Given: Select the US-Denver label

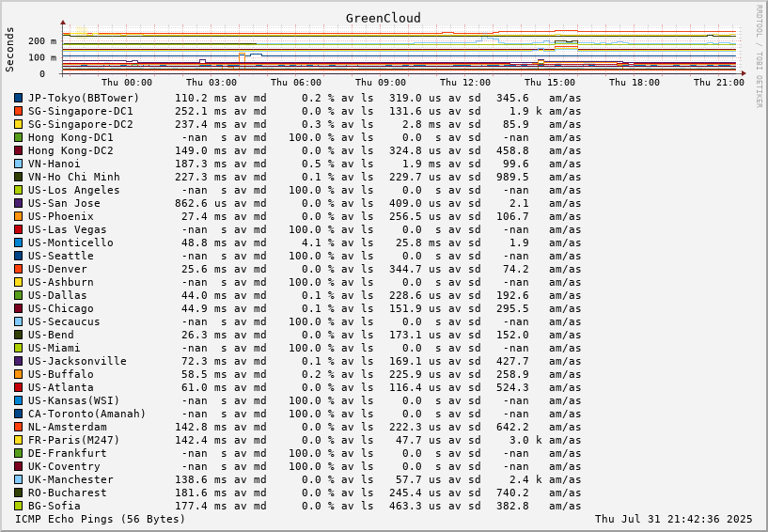Looking at the screenshot, I should (57, 269).
